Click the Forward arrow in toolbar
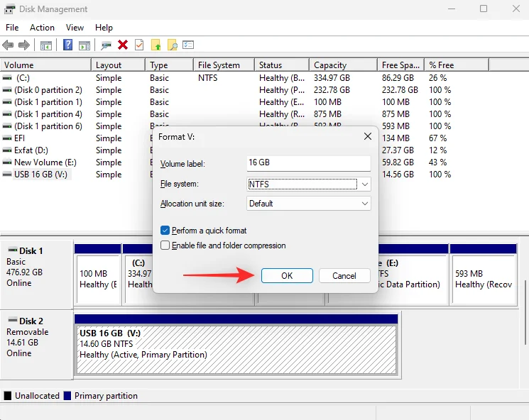The width and height of the screenshot is (529, 420). [x=24, y=45]
